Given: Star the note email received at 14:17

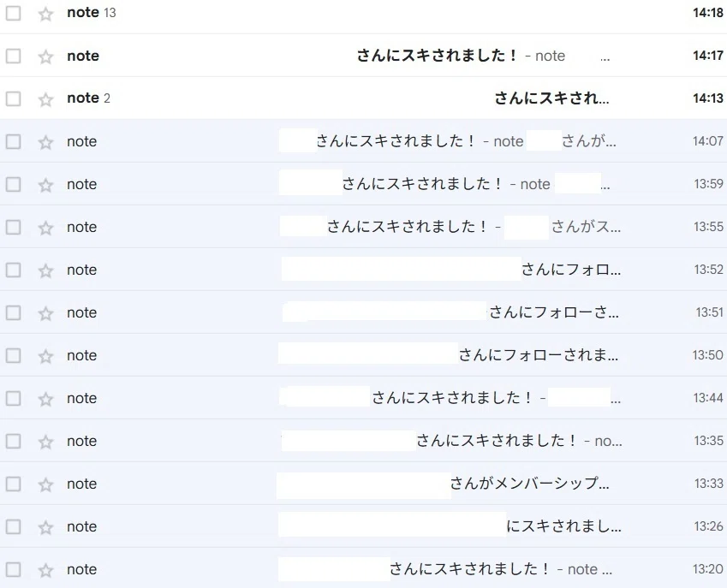Looking at the screenshot, I should [45, 56].
